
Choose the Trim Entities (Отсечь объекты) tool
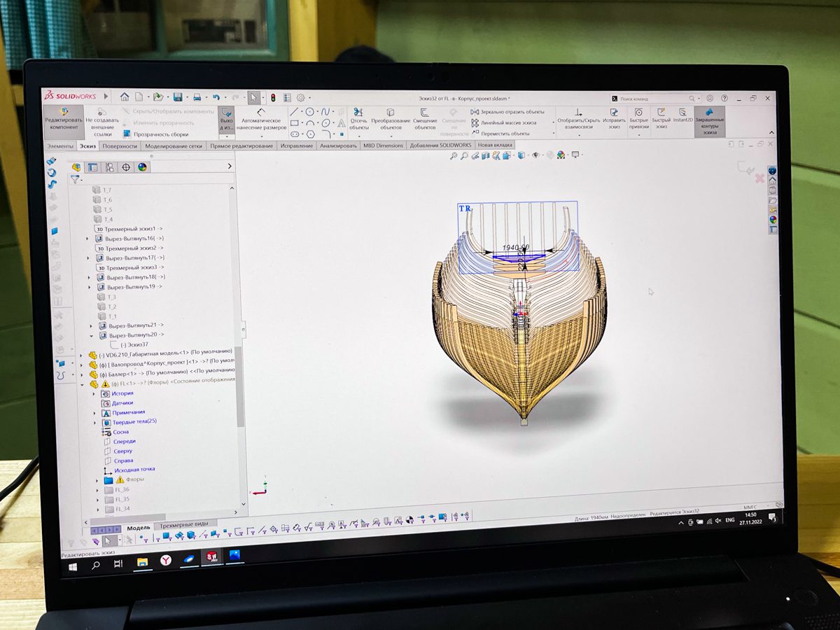pos(358,118)
